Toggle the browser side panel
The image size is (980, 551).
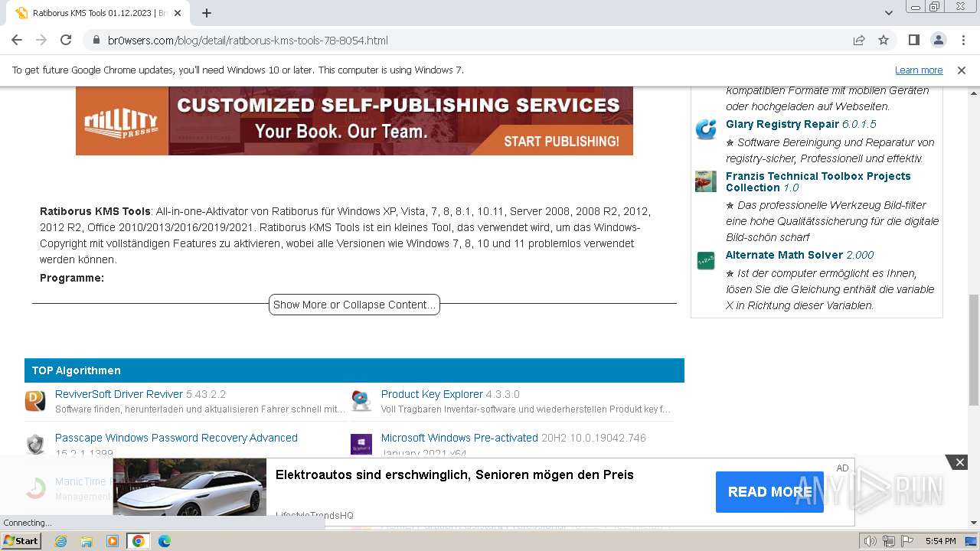pos(914,40)
